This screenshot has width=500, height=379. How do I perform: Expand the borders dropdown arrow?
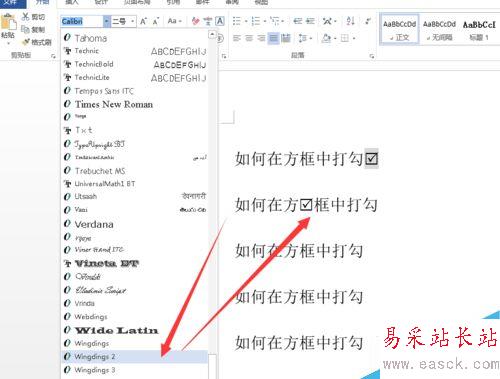[354, 38]
